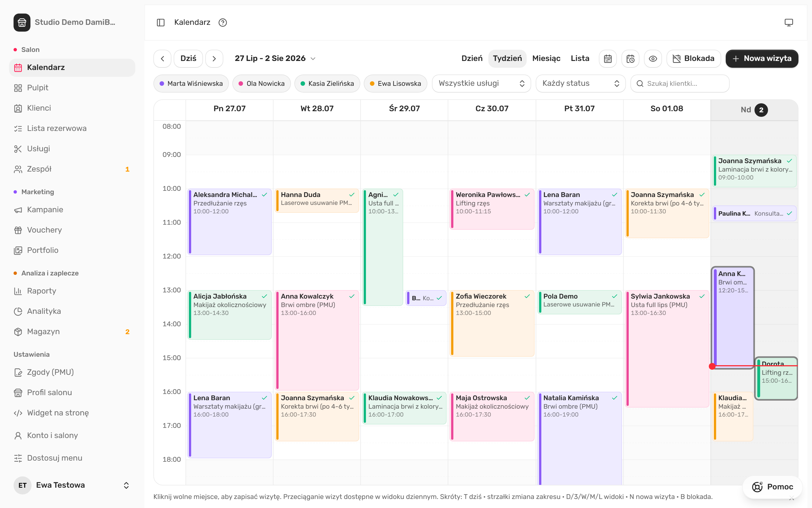
Task: Switch to Tydzień view
Action: 507,59
